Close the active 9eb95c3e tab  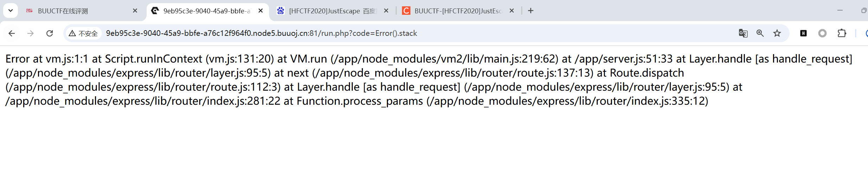coord(261,11)
